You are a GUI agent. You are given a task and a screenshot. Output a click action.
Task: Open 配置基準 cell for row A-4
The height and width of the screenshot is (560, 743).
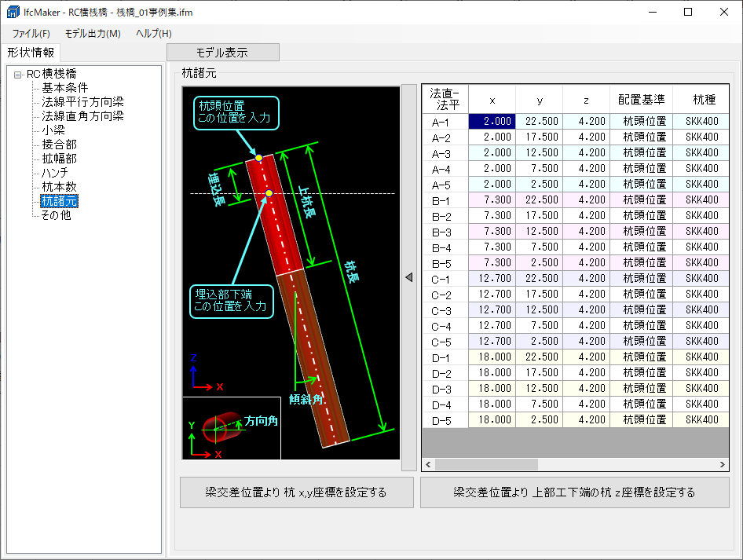[x=641, y=168]
